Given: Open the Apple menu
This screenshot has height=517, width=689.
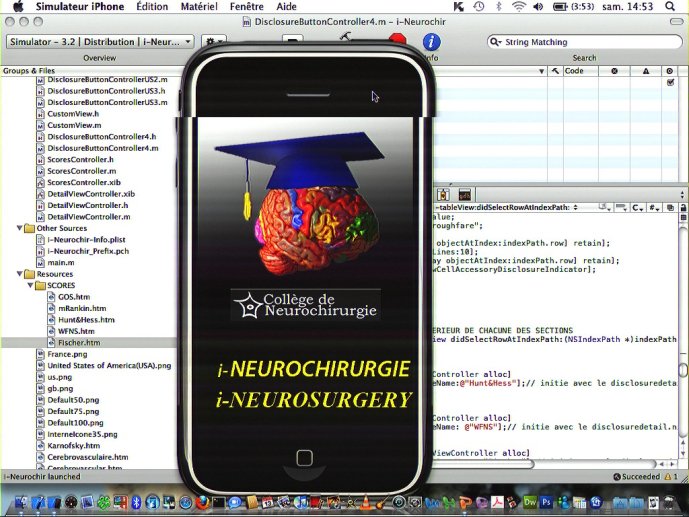Looking at the screenshot, I should pos(18,6).
